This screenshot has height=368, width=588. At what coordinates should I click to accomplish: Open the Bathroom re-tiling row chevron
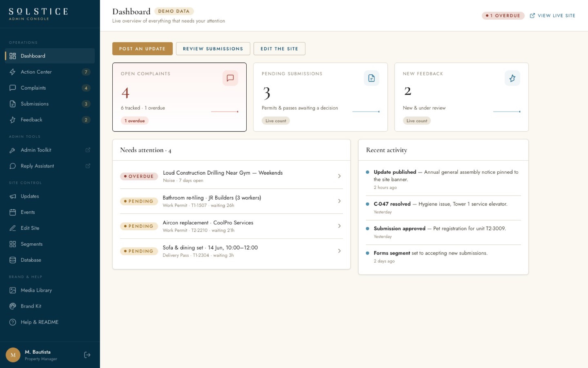click(x=339, y=201)
